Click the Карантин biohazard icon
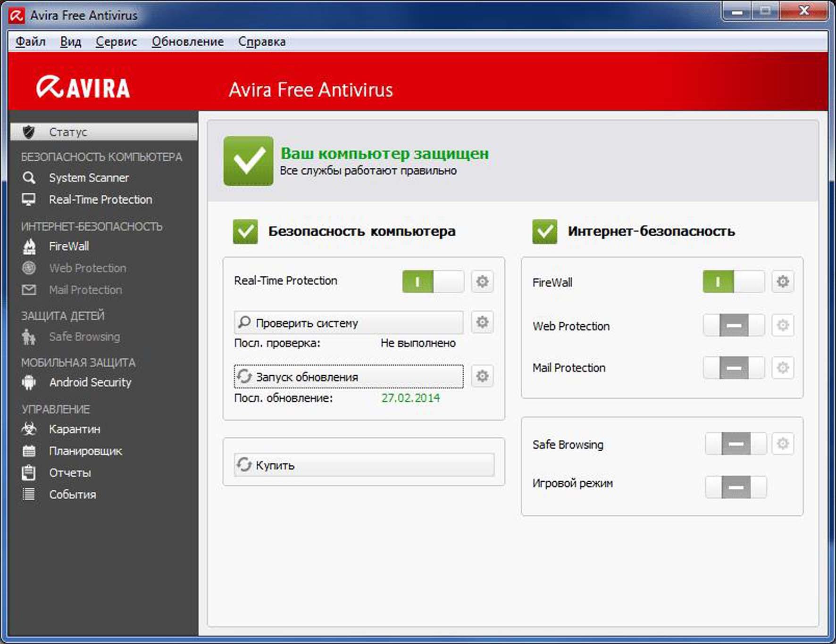Viewport: 836px width, 644px height. coord(29,429)
